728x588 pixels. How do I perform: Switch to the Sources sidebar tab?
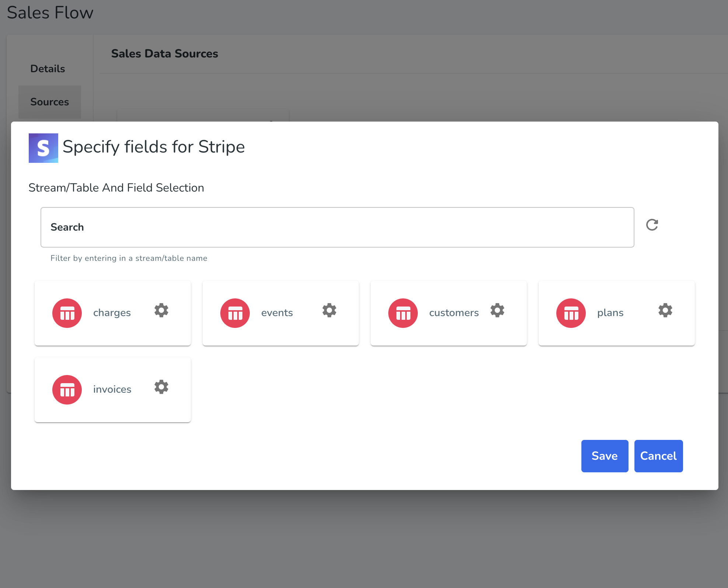coord(50,102)
